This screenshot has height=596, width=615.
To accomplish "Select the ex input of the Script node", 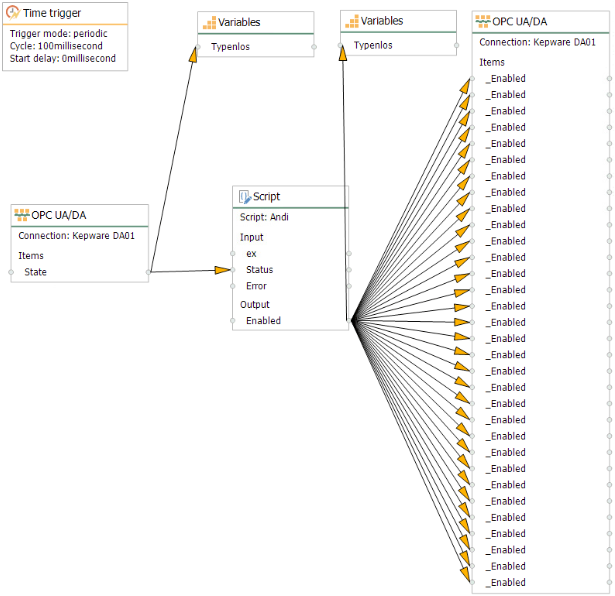I will (x=251, y=254).
